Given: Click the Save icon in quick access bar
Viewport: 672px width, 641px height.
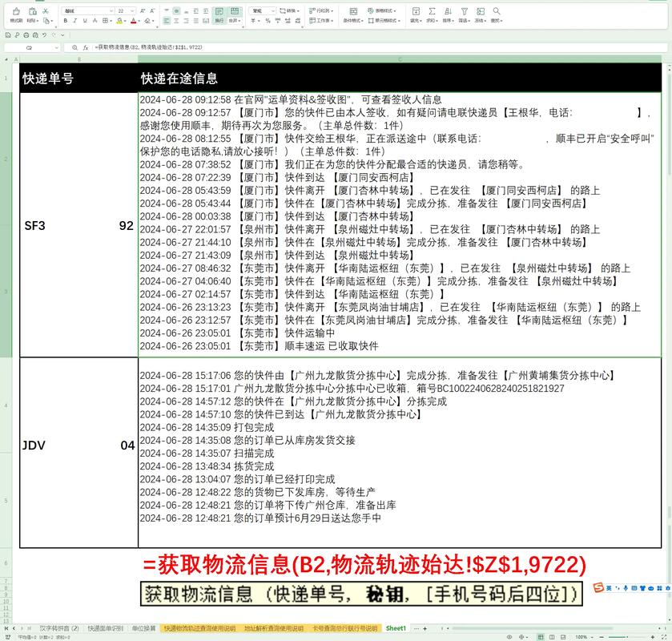Looking at the screenshot, I should pyautogui.click(x=8, y=34).
